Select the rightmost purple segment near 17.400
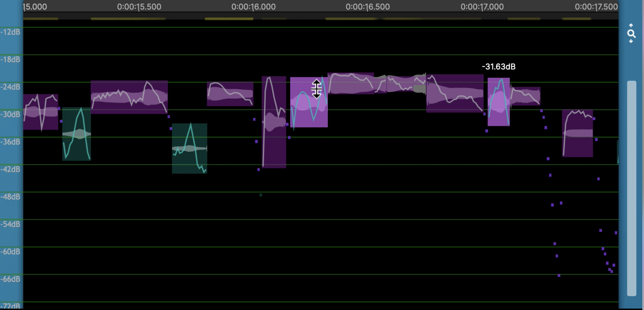644x310 pixels. pos(577,133)
